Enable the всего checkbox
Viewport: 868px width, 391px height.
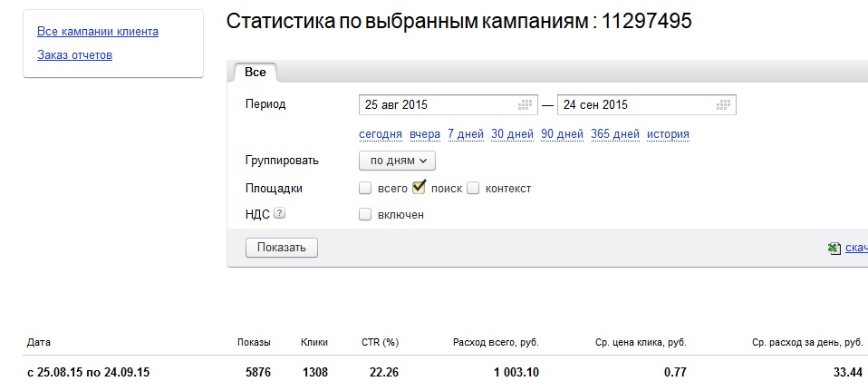click(x=365, y=189)
